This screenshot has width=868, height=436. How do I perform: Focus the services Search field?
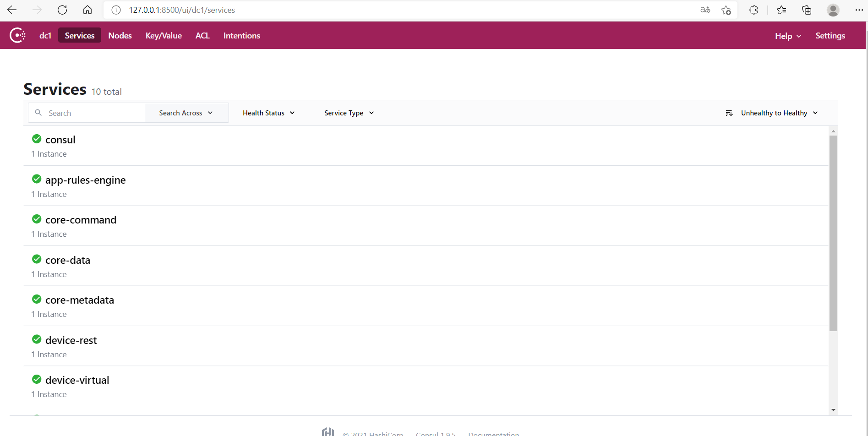(87, 113)
